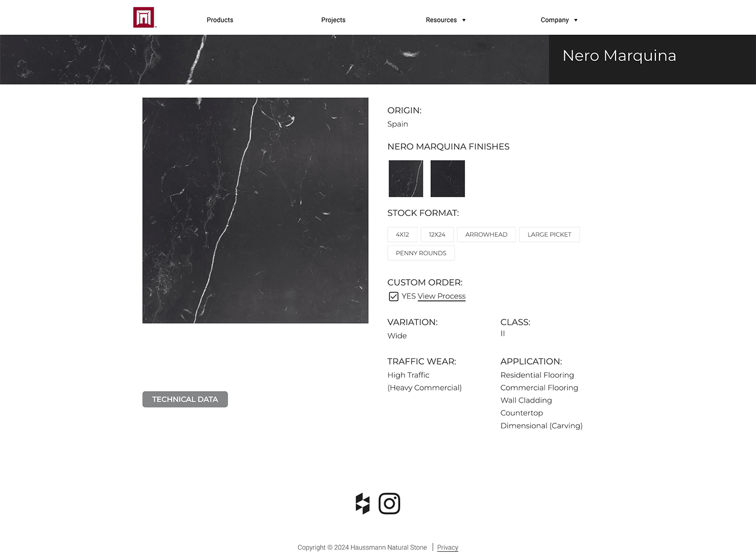Open the Privacy link in footer
Image resolution: width=756 pixels, height=560 pixels.
(447, 547)
